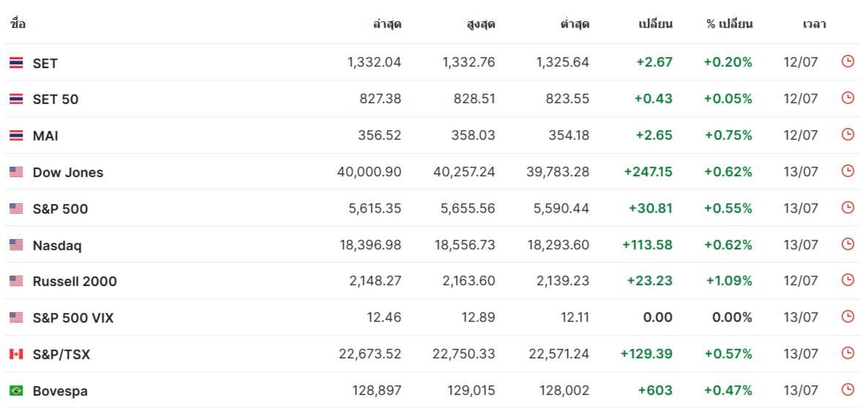This screenshot has width=868, height=408.
Task: Click the clock icon in the Dow Jones row
Action: 848,171
